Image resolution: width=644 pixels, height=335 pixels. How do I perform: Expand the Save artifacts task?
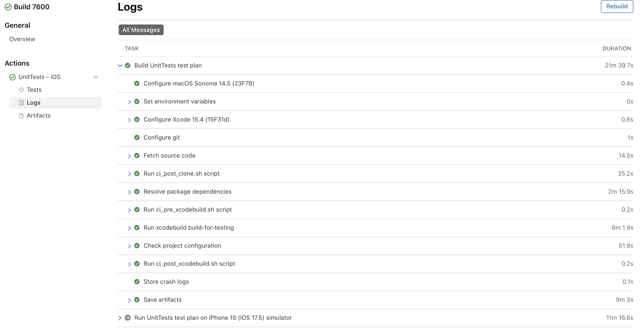129,300
